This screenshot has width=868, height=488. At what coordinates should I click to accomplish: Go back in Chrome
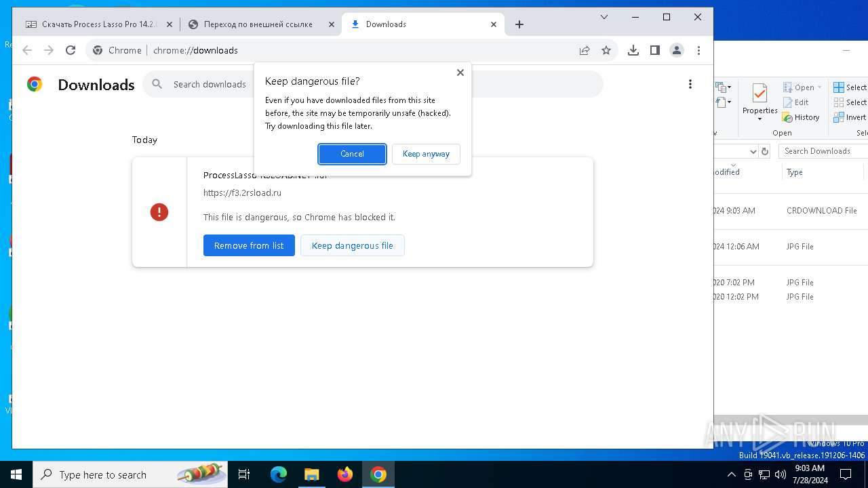(27, 50)
